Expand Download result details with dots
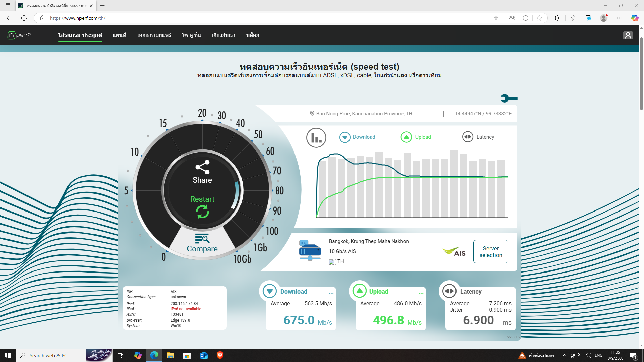Screen dimensions: 644x362 (331, 293)
